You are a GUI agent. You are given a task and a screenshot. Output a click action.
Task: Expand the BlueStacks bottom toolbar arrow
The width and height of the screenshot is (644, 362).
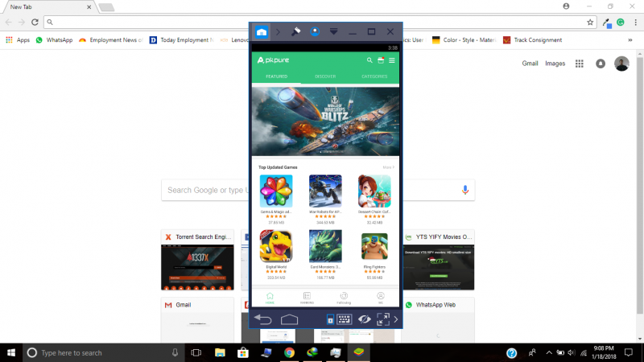point(396,319)
